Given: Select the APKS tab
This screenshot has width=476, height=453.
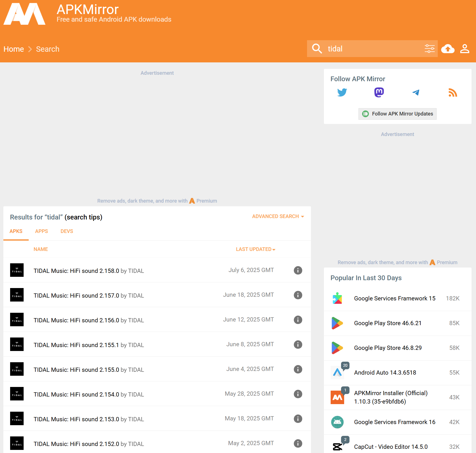Looking at the screenshot, I should click(16, 231).
